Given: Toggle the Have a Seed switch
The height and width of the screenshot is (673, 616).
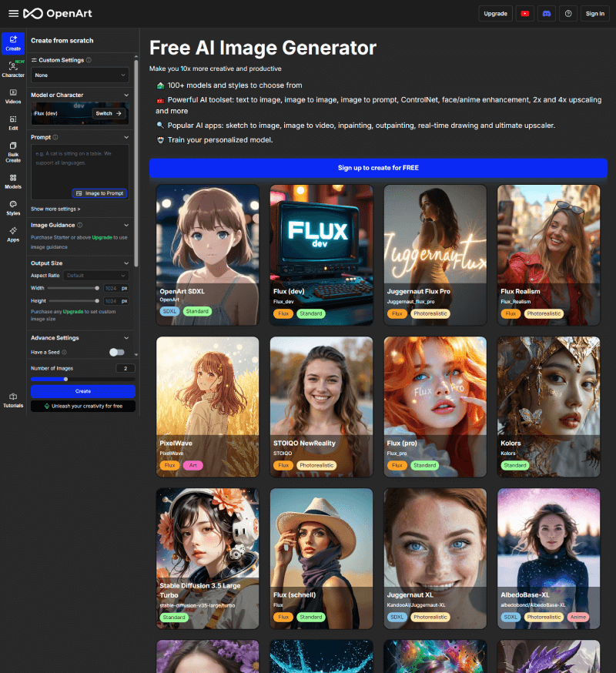Looking at the screenshot, I should [117, 353].
